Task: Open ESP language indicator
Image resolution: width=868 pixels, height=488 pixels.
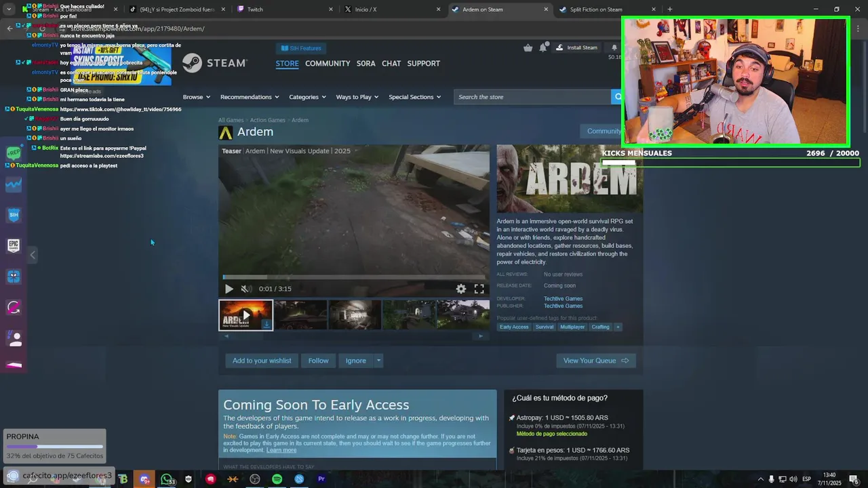Action: (x=806, y=479)
